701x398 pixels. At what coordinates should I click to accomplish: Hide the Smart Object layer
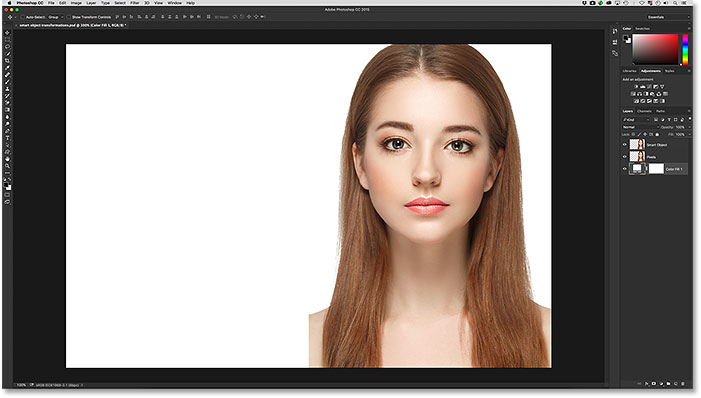(625, 144)
